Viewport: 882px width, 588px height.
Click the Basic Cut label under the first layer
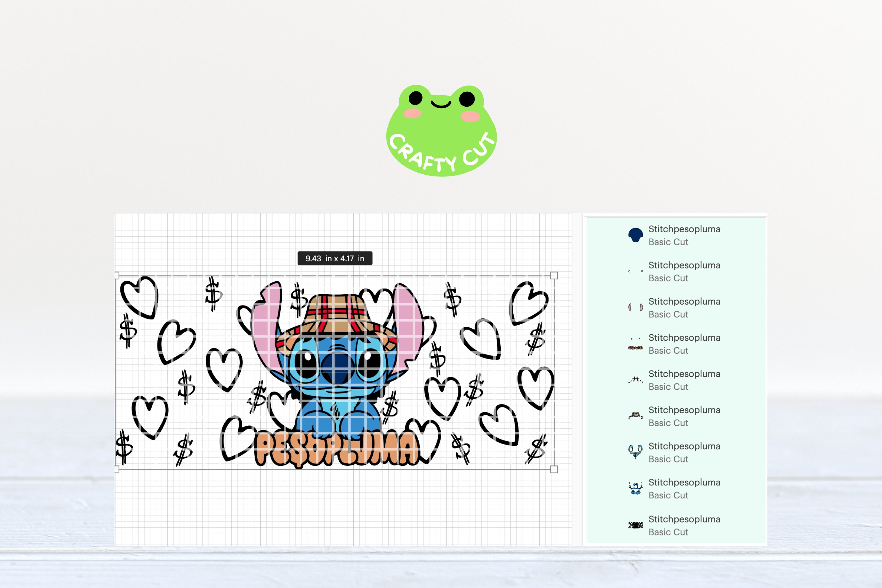point(669,242)
